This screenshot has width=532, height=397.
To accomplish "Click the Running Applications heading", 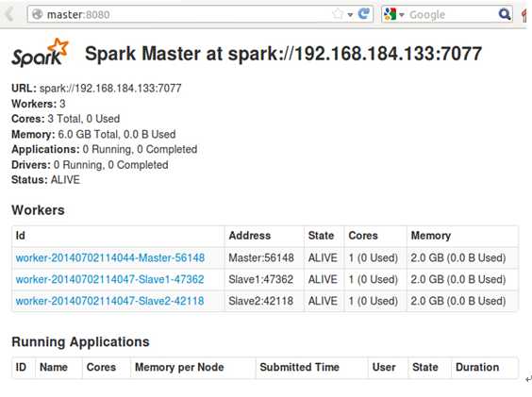I will [x=80, y=342].
